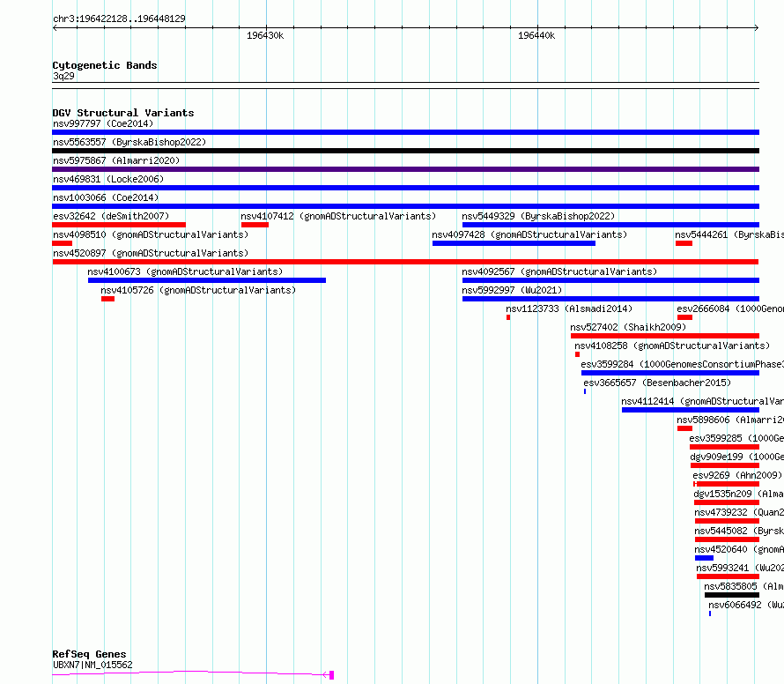The width and height of the screenshot is (784, 684).
Task: Click the UBXN7|NM_015562 gene label
Action: 93,665
